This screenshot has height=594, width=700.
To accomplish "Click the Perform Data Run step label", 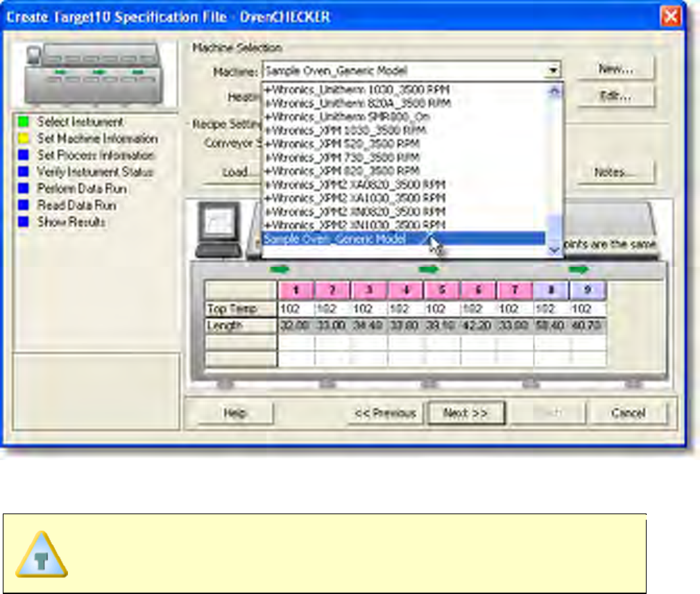I will pyautogui.click(x=82, y=189).
